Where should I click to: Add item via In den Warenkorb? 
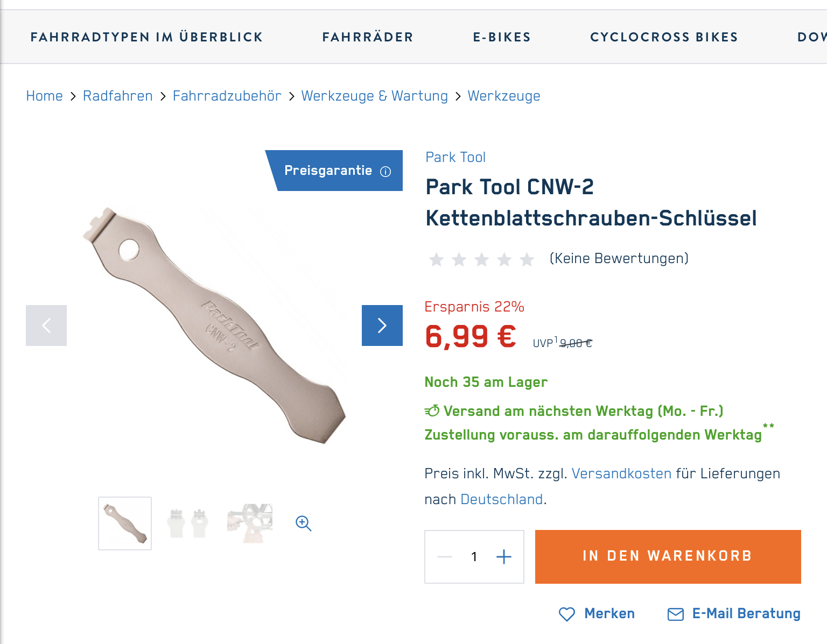point(668,556)
